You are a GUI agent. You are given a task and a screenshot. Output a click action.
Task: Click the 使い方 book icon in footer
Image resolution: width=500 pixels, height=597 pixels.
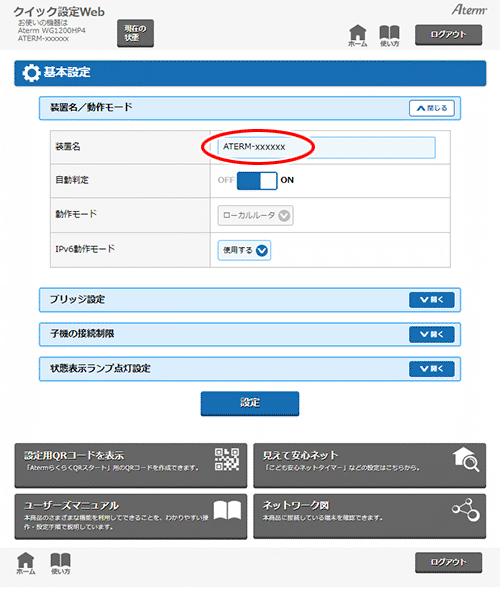61,563
